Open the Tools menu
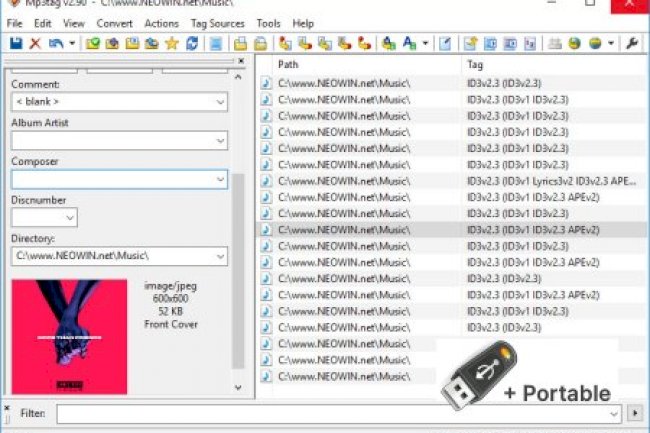The width and height of the screenshot is (650, 433). pos(268,24)
